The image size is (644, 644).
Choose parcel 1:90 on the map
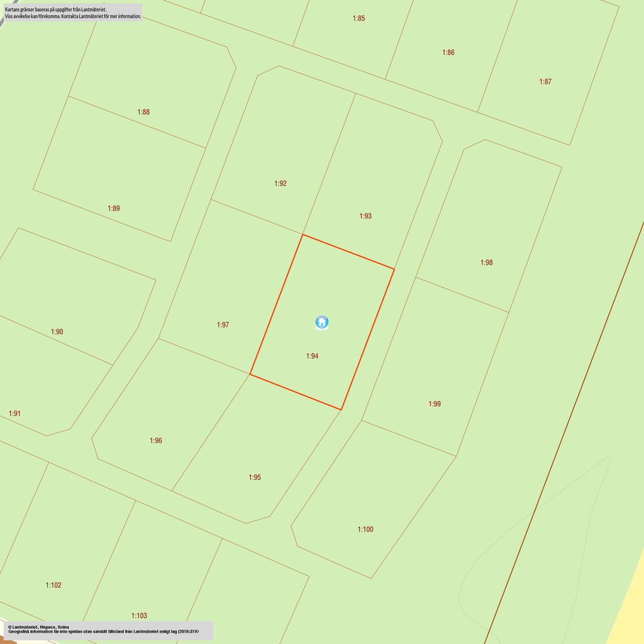click(57, 331)
